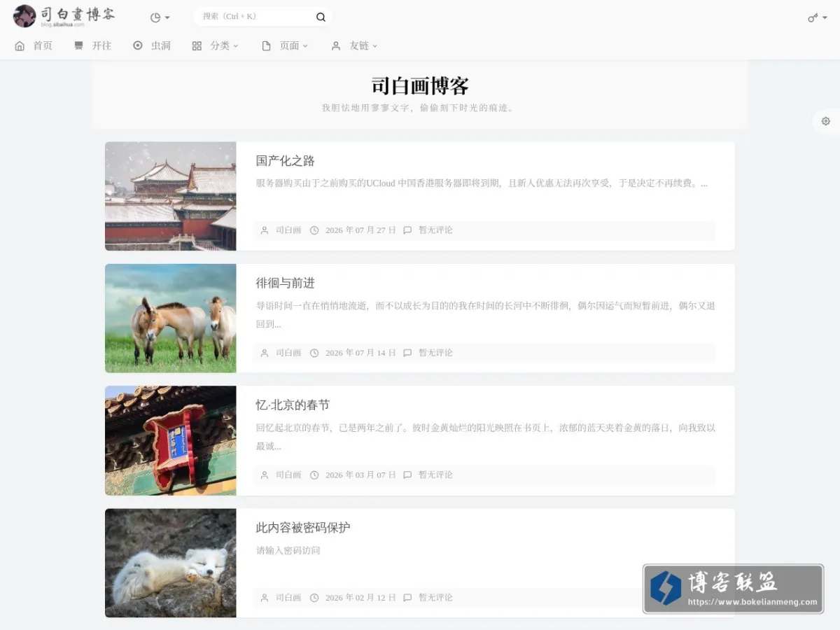Screen dimensions: 840x630
Task: Click the home icon beside 首页
Action: [20, 45]
